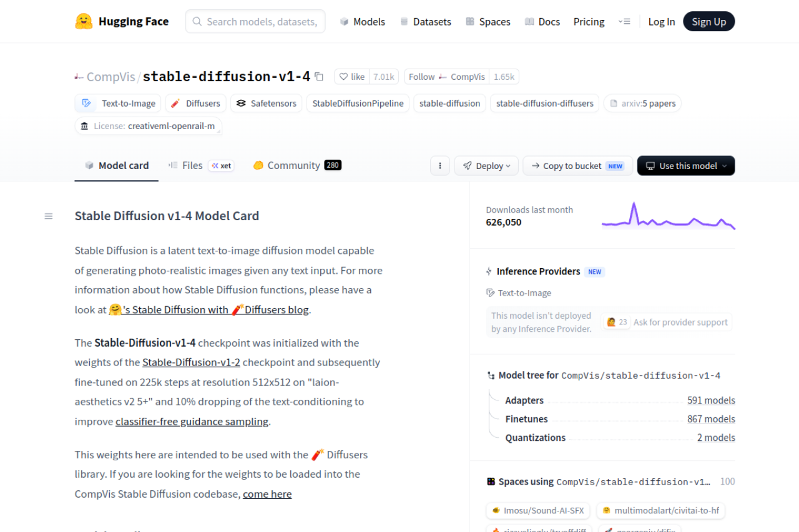Click the Hugging Face logo emoji
This screenshot has height=532, width=799.
(84, 21)
